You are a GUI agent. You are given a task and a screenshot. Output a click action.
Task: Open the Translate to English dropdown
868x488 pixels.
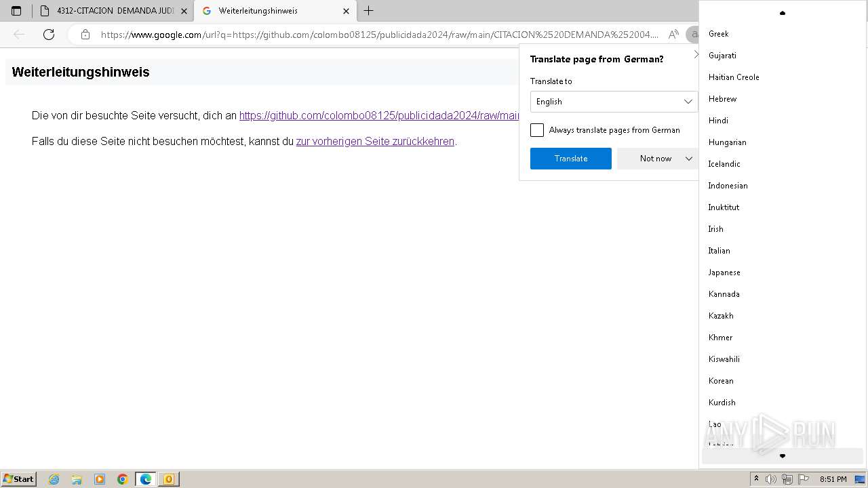pos(614,102)
